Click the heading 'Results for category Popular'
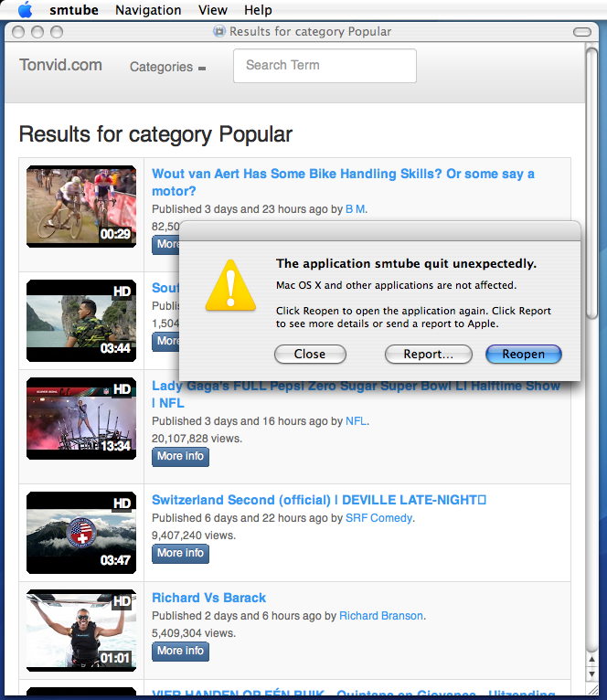 [x=155, y=135]
